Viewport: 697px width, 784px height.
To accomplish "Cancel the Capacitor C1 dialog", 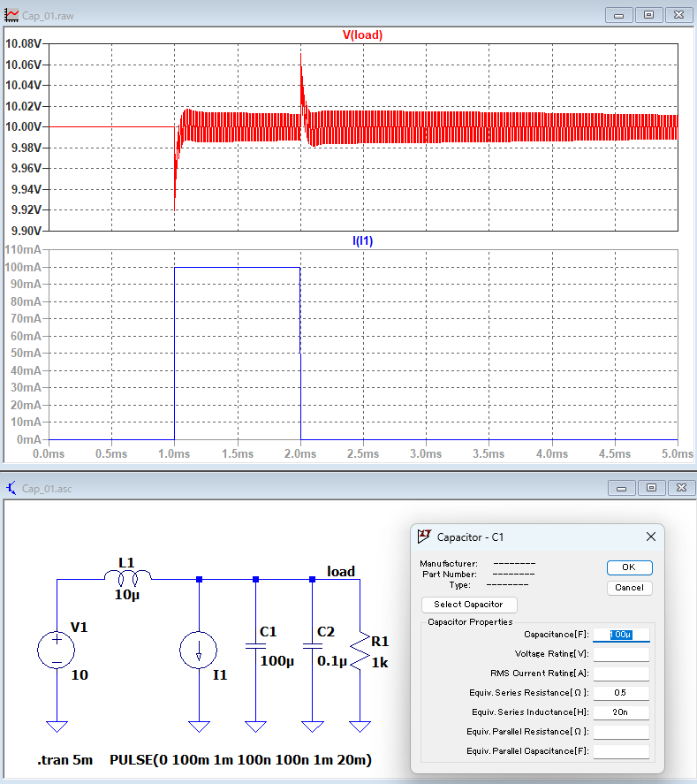I will pyautogui.click(x=629, y=588).
